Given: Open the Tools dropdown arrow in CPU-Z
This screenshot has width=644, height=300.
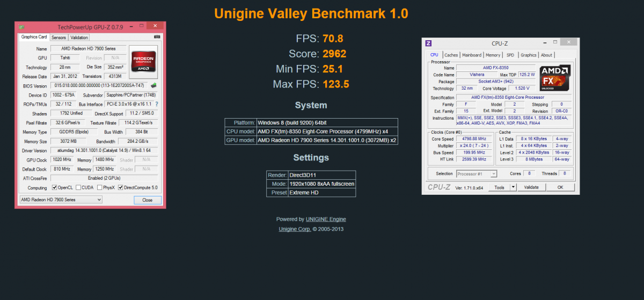Looking at the screenshot, I should point(513,187).
